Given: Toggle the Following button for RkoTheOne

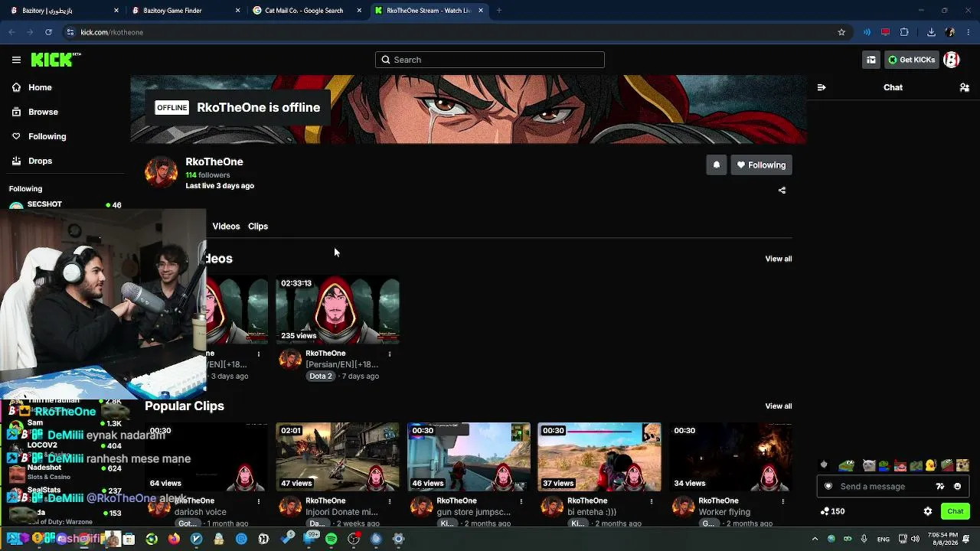Looking at the screenshot, I should tap(761, 165).
